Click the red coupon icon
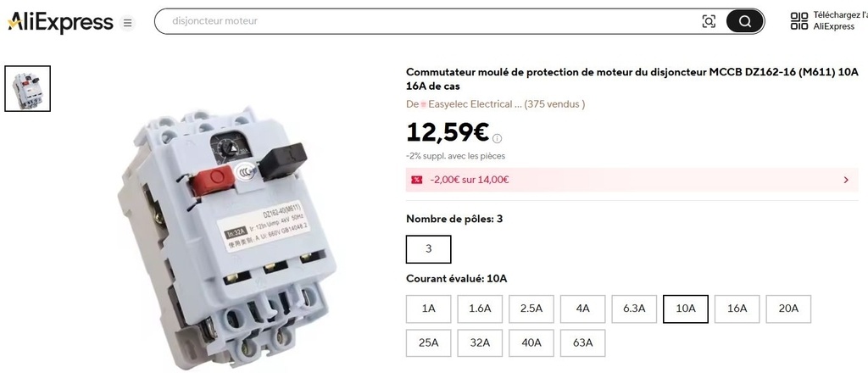The width and height of the screenshot is (868, 373). [x=416, y=180]
